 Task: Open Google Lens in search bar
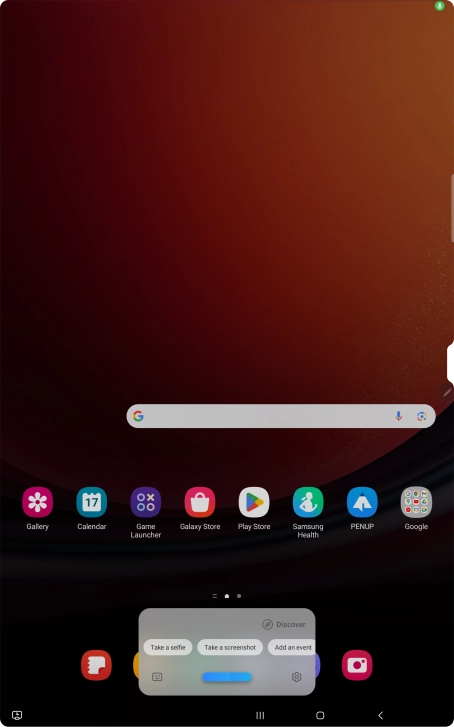pyautogui.click(x=422, y=416)
